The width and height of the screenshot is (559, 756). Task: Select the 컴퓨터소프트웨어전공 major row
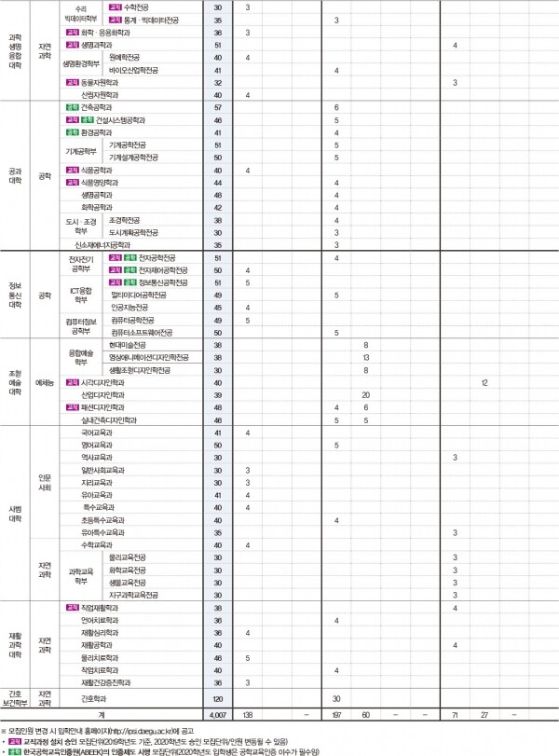[x=142, y=333]
